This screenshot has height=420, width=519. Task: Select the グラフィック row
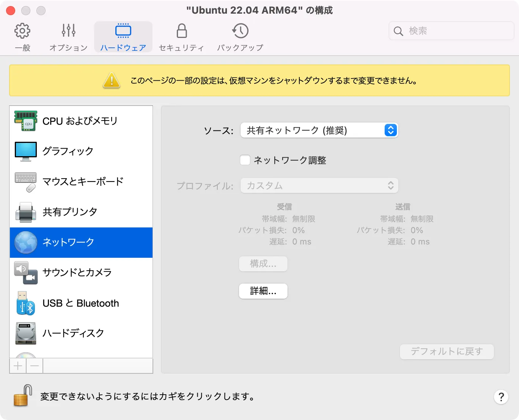(x=81, y=152)
